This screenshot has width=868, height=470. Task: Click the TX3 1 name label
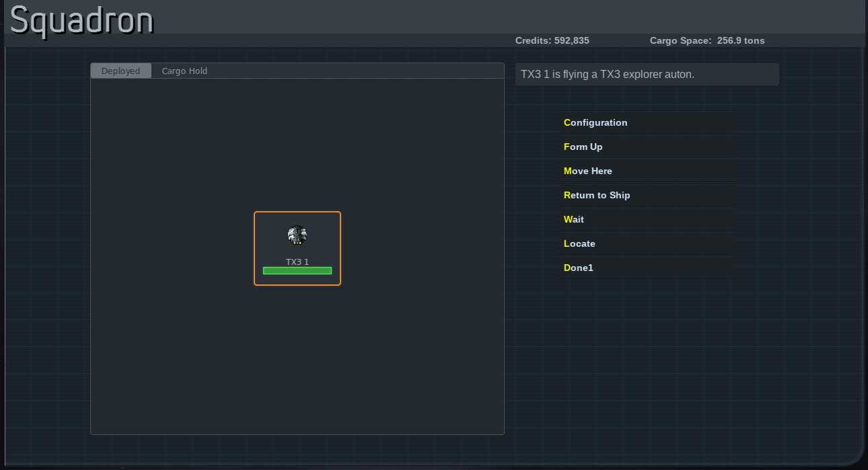pos(297,262)
